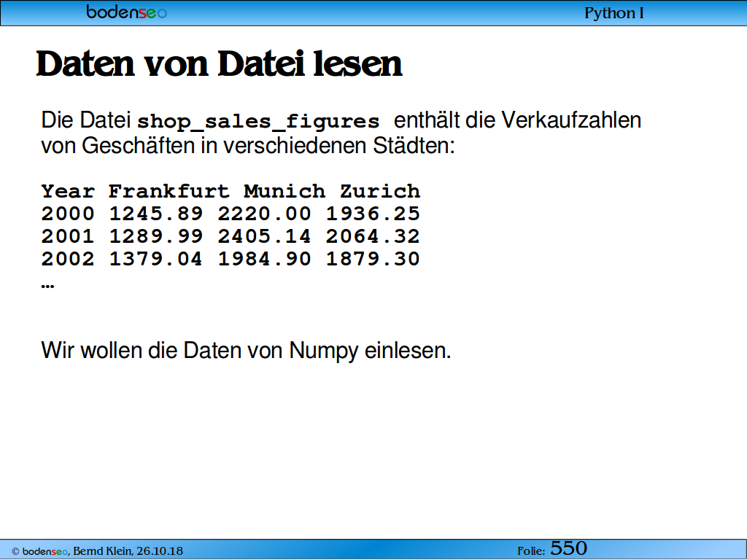Click the 'Python I' header text
747x560 pixels.
(x=614, y=13)
